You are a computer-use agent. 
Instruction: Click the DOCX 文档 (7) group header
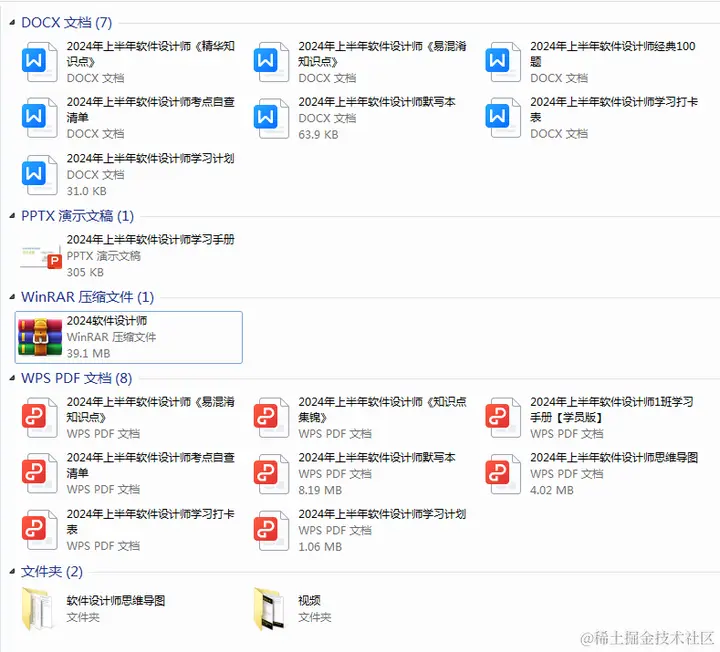point(67,22)
